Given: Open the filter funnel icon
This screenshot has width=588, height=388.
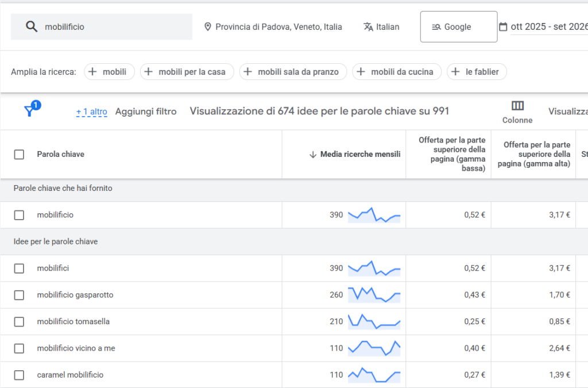Looking at the screenshot, I should pyautogui.click(x=29, y=111).
